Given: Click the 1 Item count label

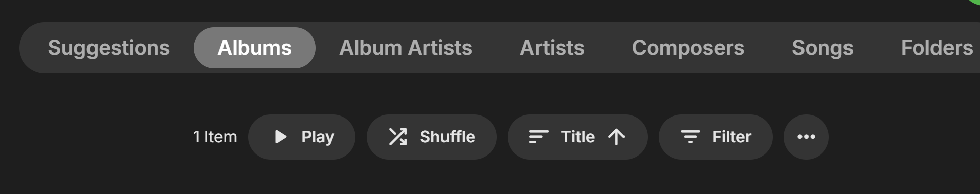Looking at the screenshot, I should pos(215,137).
